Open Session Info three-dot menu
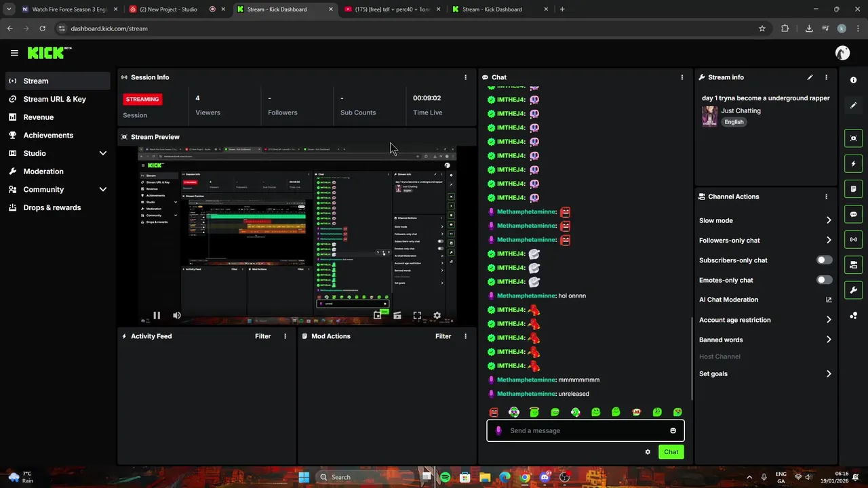Viewport: 868px width, 488px height. click(x=465, y=77)
